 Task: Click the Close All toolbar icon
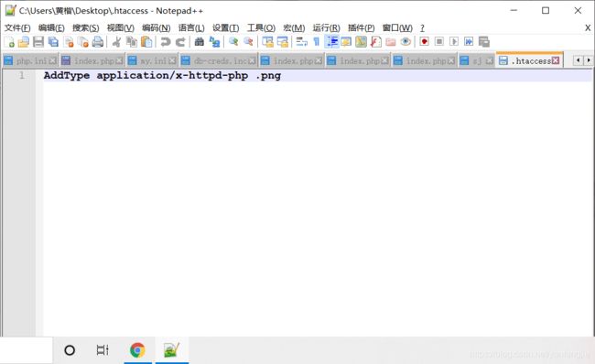pos(83,42)
